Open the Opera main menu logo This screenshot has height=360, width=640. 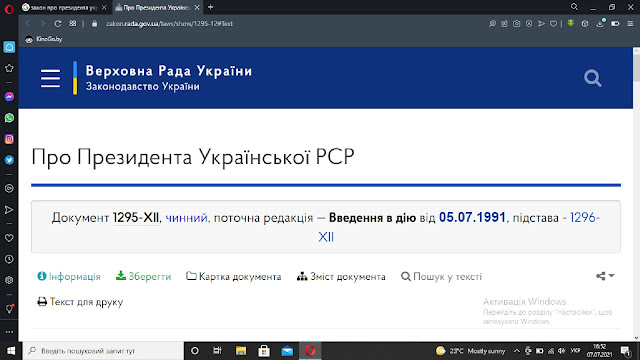point(9,8)
